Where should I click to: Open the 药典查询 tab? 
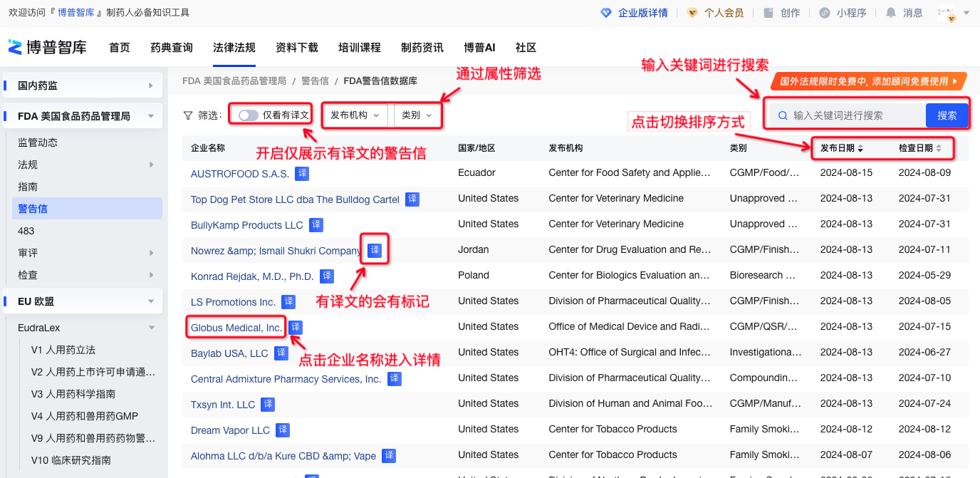tap(172, 48)
